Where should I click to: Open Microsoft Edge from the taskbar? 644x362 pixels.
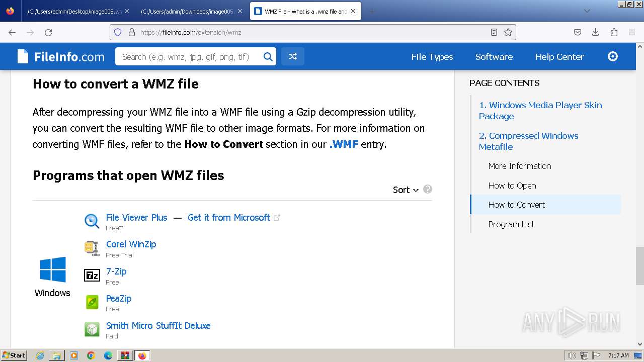[x=108, y=355]
